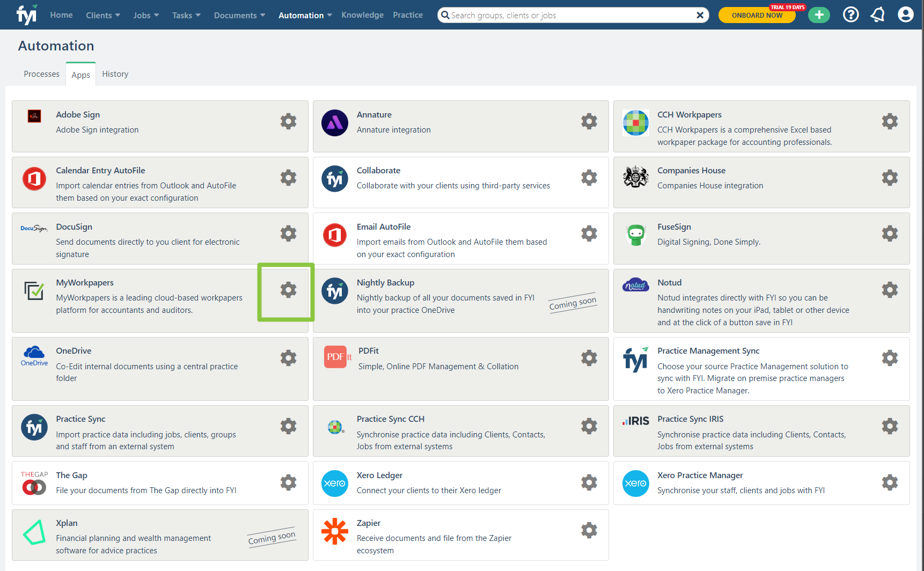Click the Xero Ledger logo
Viewport: 924px width, 571px height.
pyautogui.click(x=334, y=483)
